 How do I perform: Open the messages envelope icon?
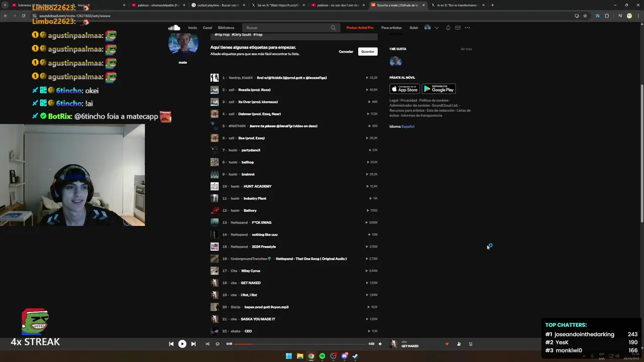[457, 28]
